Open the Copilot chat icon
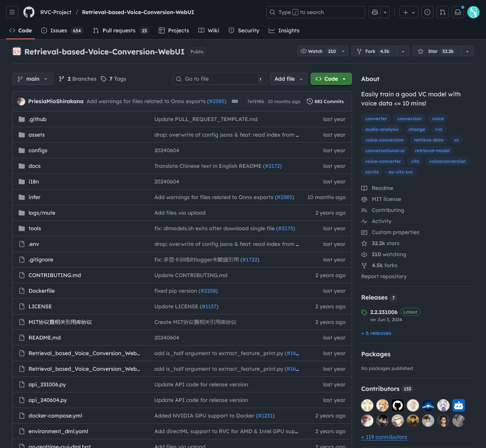 tap(375, 12)
